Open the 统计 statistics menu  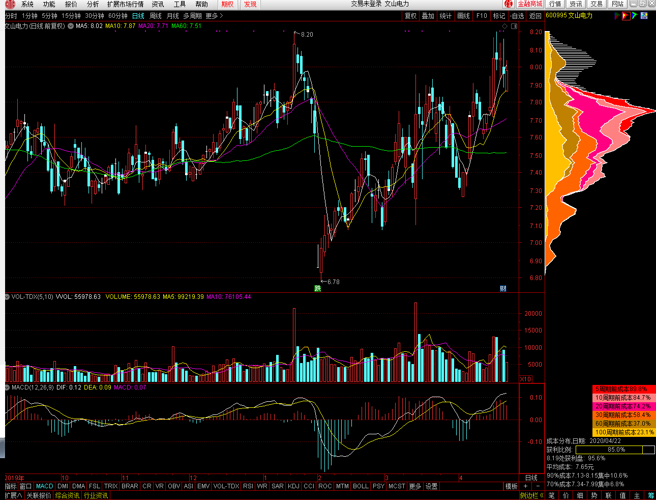coord(446,16)
